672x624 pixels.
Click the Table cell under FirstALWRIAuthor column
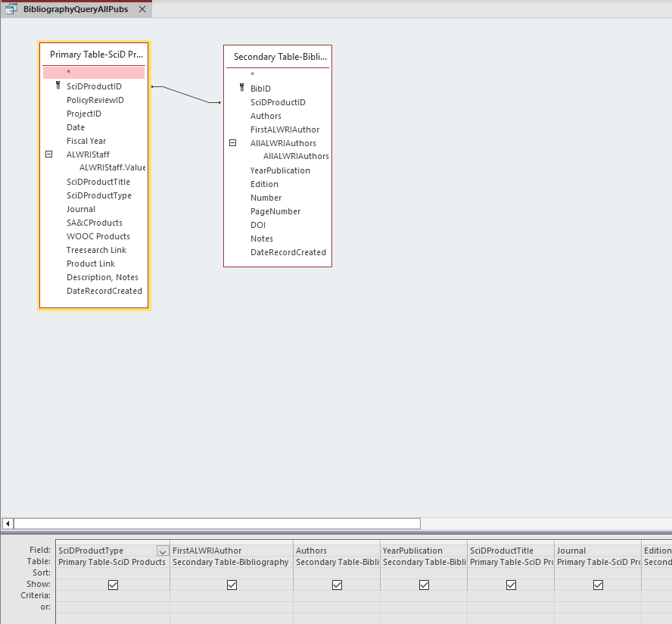coord(232,562)
